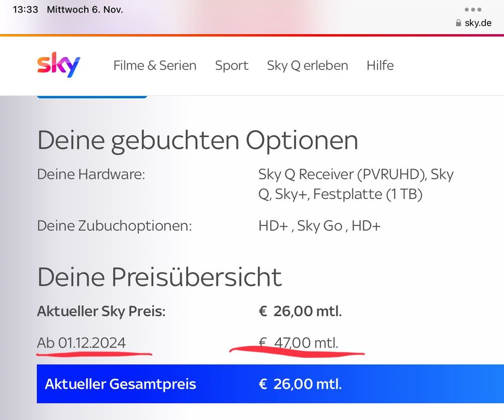The width and height of the screenshot is (504, 420).
Task: Click the Deine Hardware label
Action: coord(91,175)
